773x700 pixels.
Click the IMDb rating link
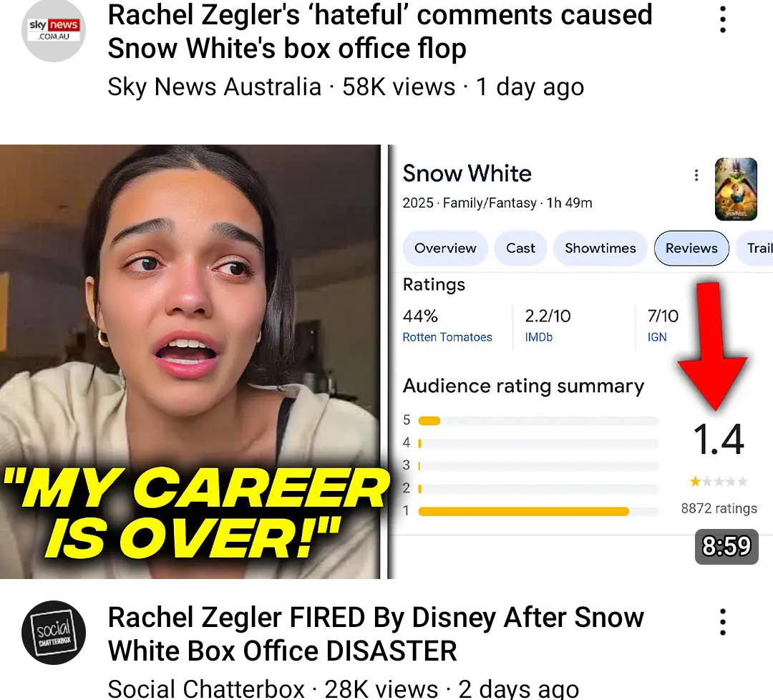(x=538, y=337)
